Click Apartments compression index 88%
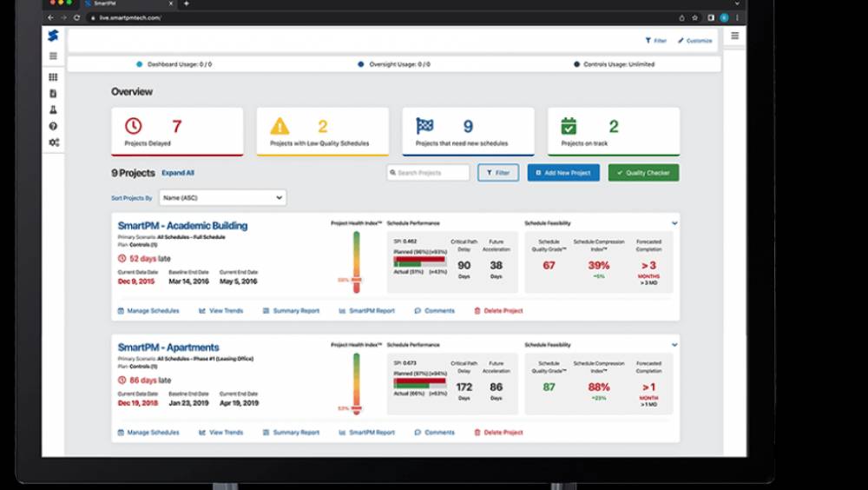Viewport: 868px width, 490px height. (599, 387)
